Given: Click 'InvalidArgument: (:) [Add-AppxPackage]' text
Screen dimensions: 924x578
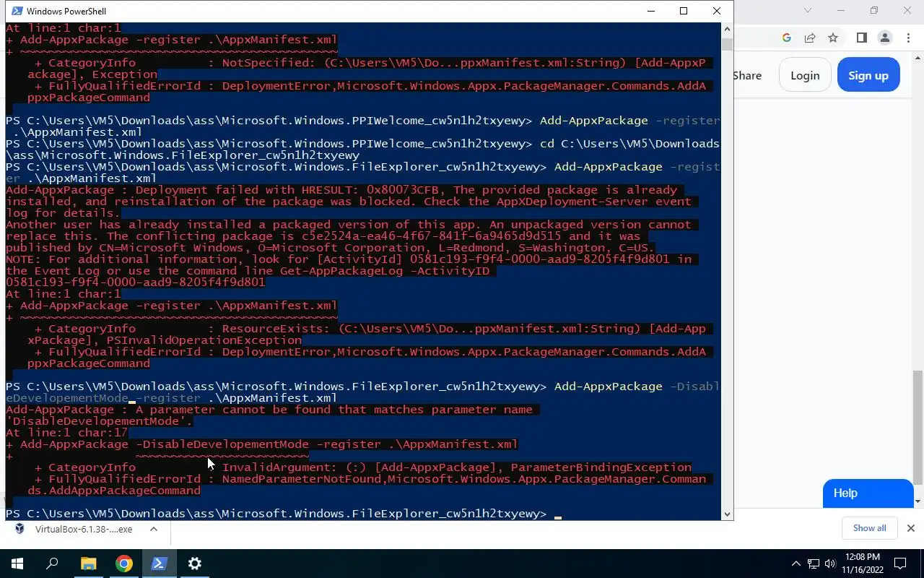Looking at the screenshot, I should 363,467.
